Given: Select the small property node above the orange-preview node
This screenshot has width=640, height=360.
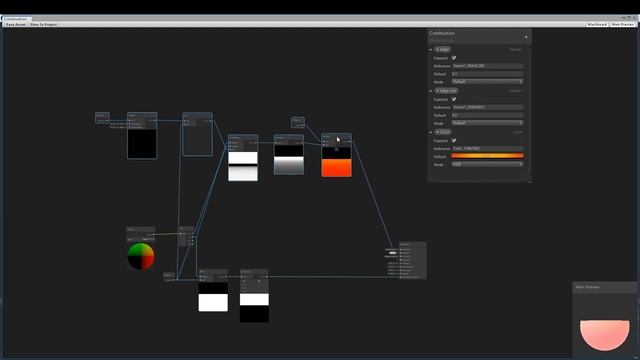Looking at the screenshot, I should click(x=298, y=122).
